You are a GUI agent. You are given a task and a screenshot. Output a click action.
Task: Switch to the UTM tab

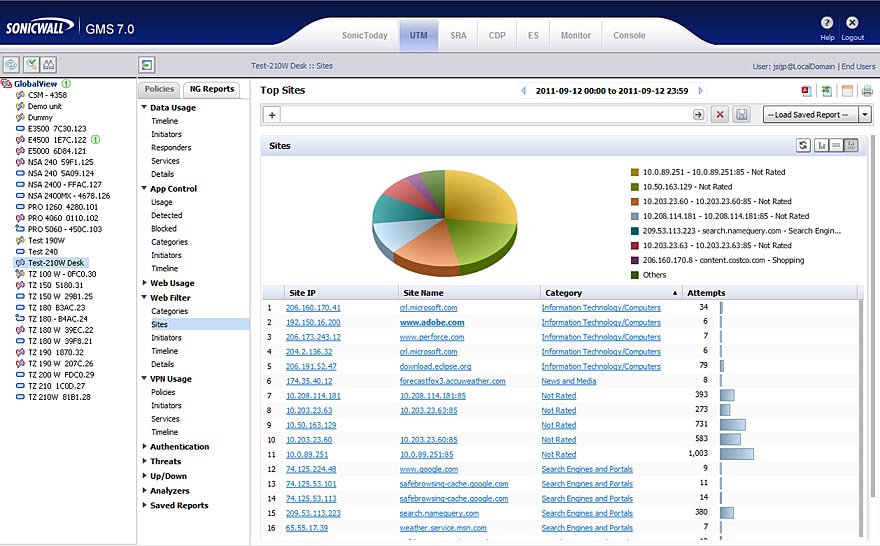click(418, 35)
